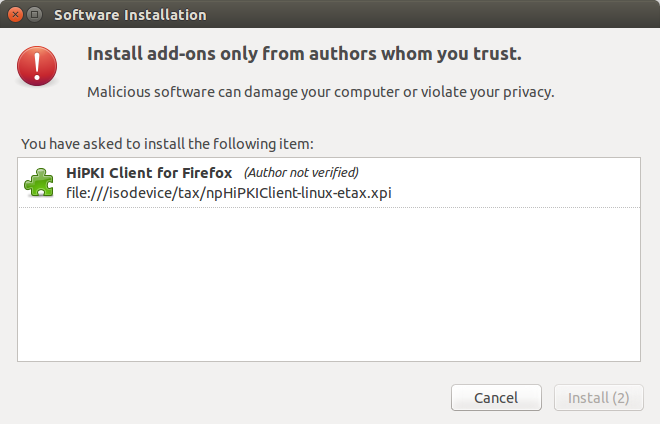Click the trust warning heading text

(304, 54)
